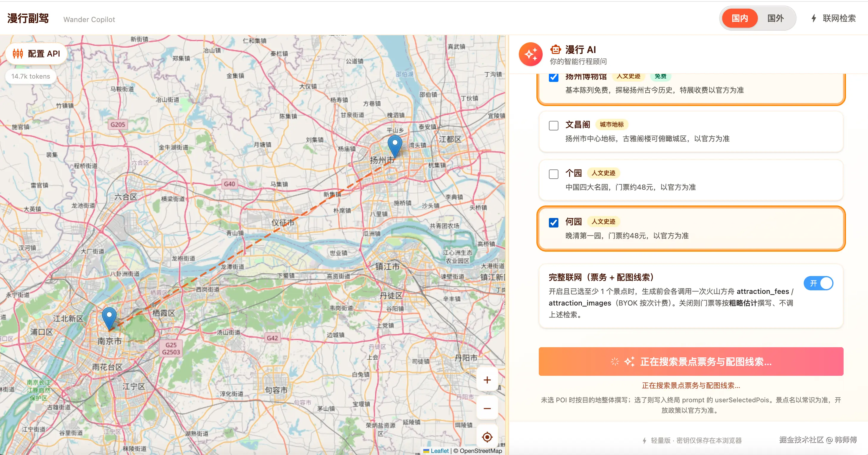Image resolution: width=868 pixels, height=455 pixels.
Task: Click the robot icon beside 漫行 AI
Action: pyautogui.click(x=555, y=49)
